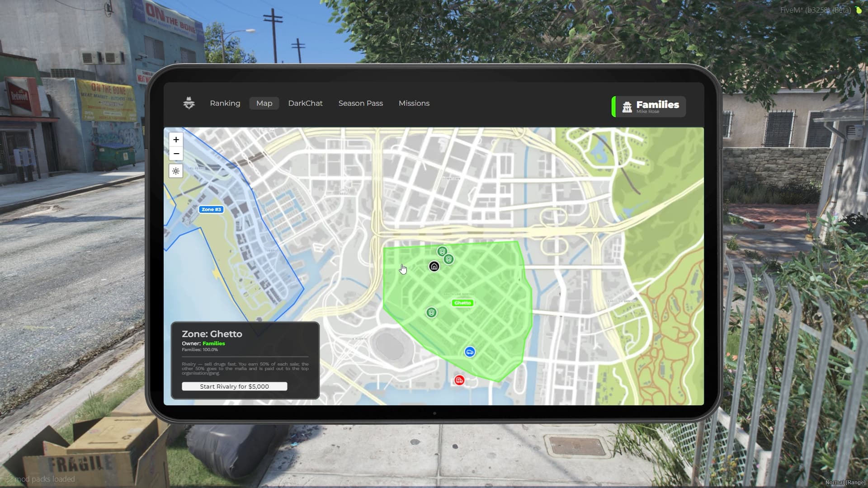Click the black house marker on map
868x488 pixels.
[434, 267]
